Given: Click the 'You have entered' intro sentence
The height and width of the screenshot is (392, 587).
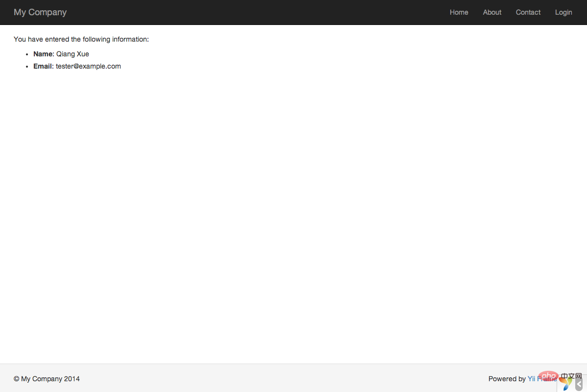Looking at the screenshot, I should [x=81, y=39].
